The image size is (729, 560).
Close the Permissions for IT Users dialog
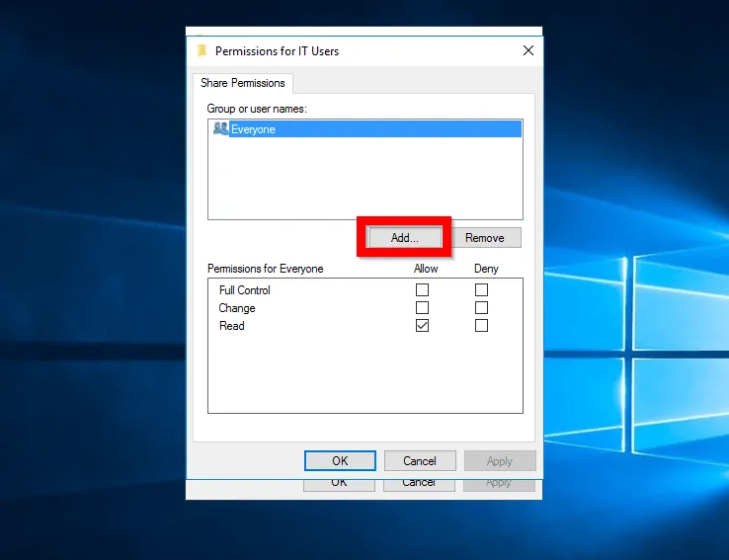click(528, 50)
